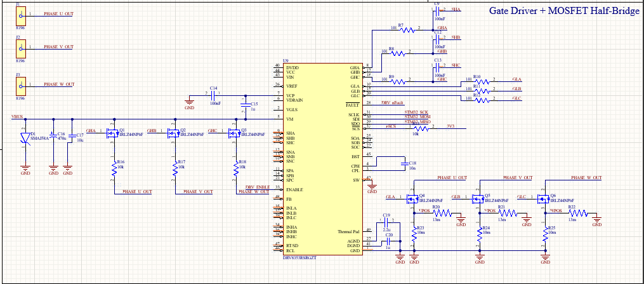The width and height of the screenshot is (644, 284).
Task: Select the Q2 MOSFET symbol
Action: point(173,132)
